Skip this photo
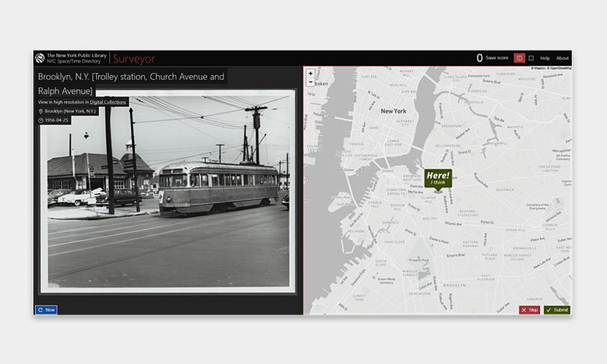The width and height of the screenshot is (607, 364). (529, 310)
